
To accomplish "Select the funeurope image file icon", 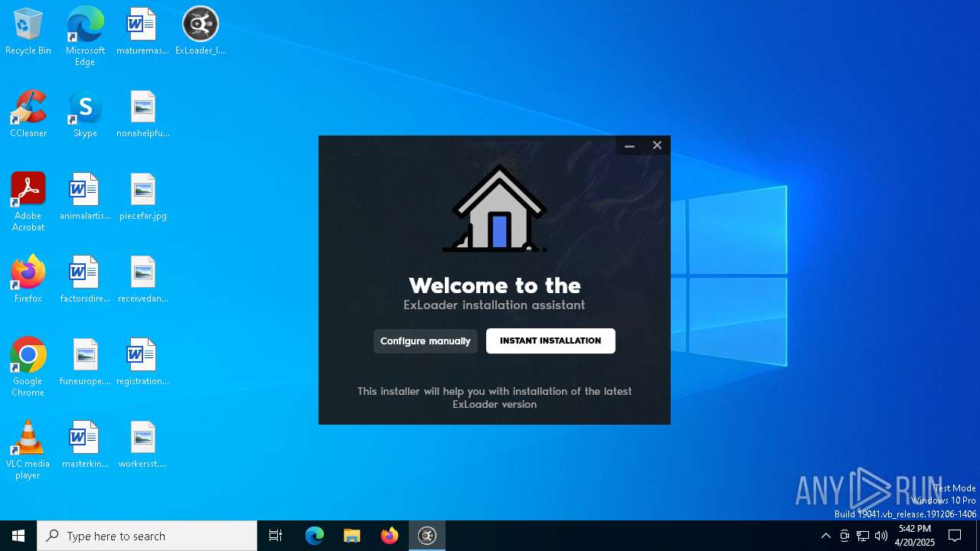I will pyautogui.click(x=85, y=363).
